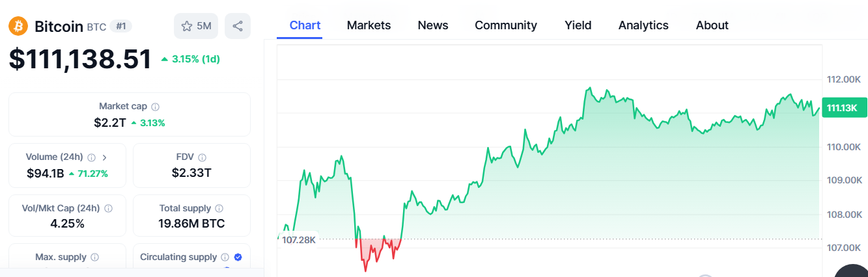Viewport: 868px width, 277px height.
Task: Open Market cap info tooltip icon
Action: [156, 107]
